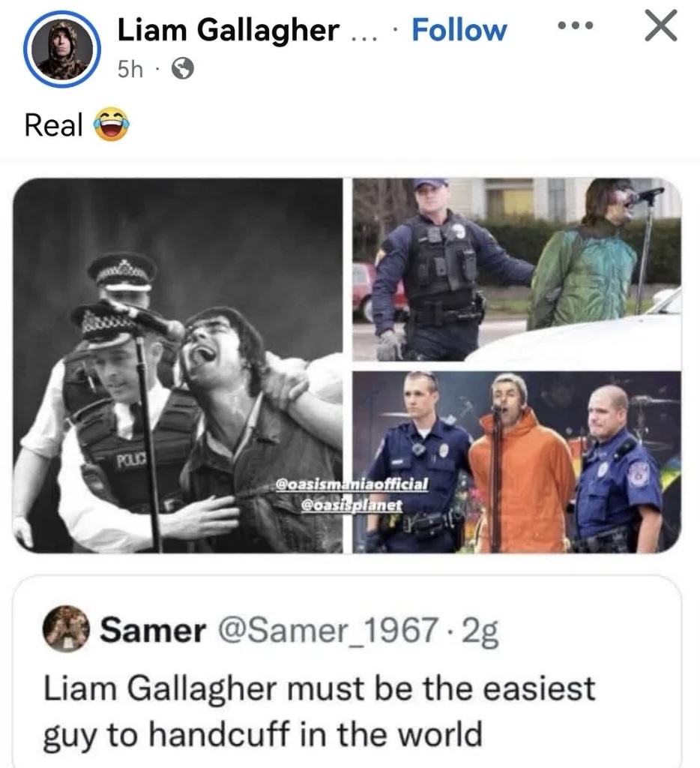Click the "Real" caption text
This screenshot has height=768, width=700.
click(x=54, y=125)
